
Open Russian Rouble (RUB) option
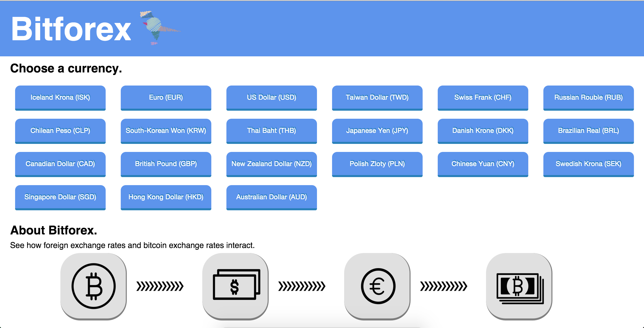[x=589, y=97]
